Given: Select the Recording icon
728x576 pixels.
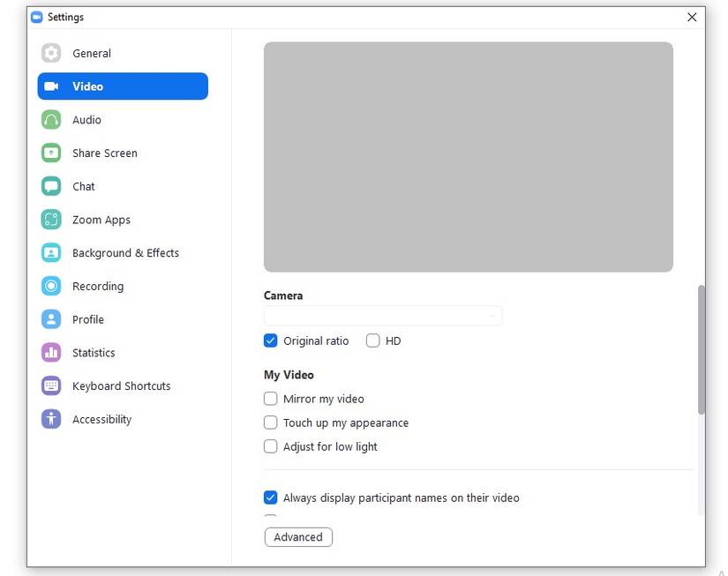Looking at the screenshot, I should pyautogui.click(x=51, y=287).
